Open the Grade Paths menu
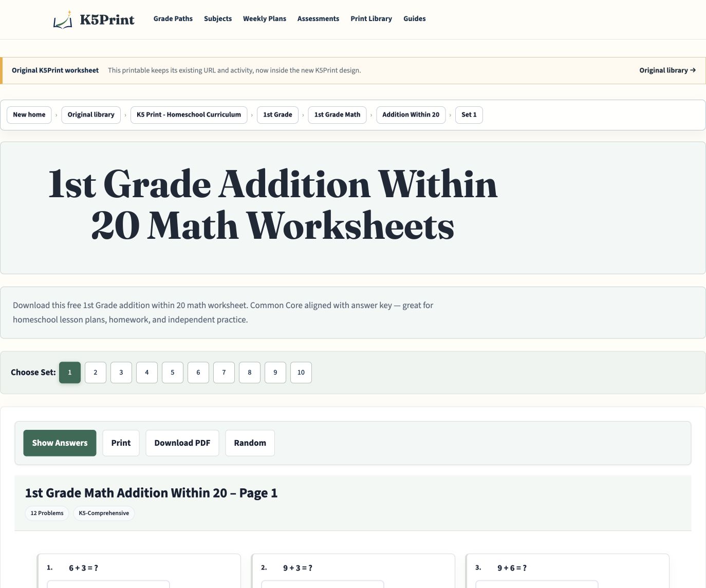The height and width of the screenshot is (588, 706). click(173, 19)
